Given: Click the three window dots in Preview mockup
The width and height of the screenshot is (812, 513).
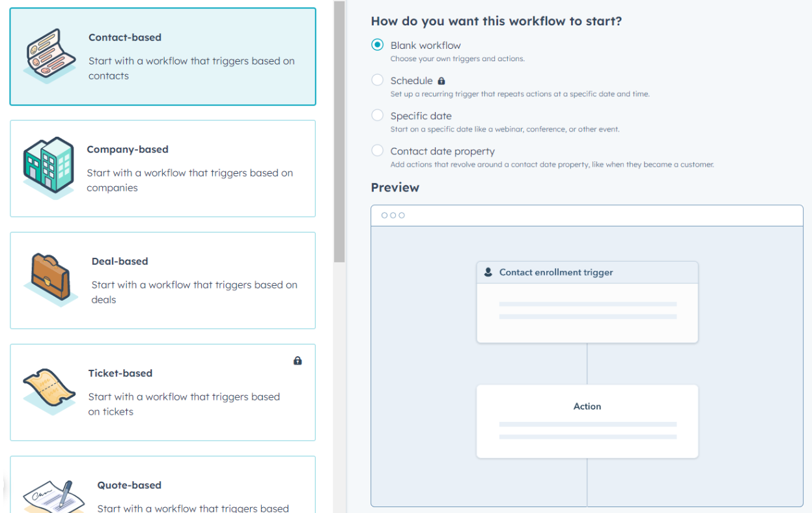Looking at the screenshot, I should 395,215.
